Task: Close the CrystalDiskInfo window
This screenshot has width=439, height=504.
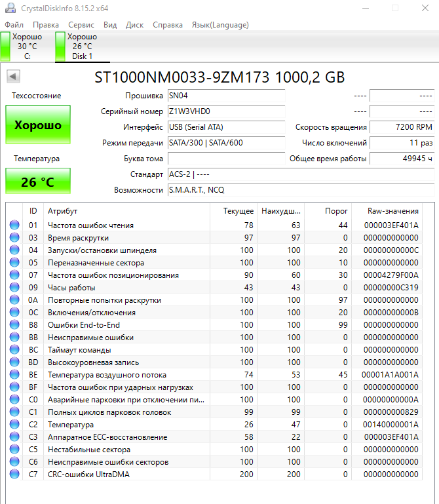Action: (425, 8)
